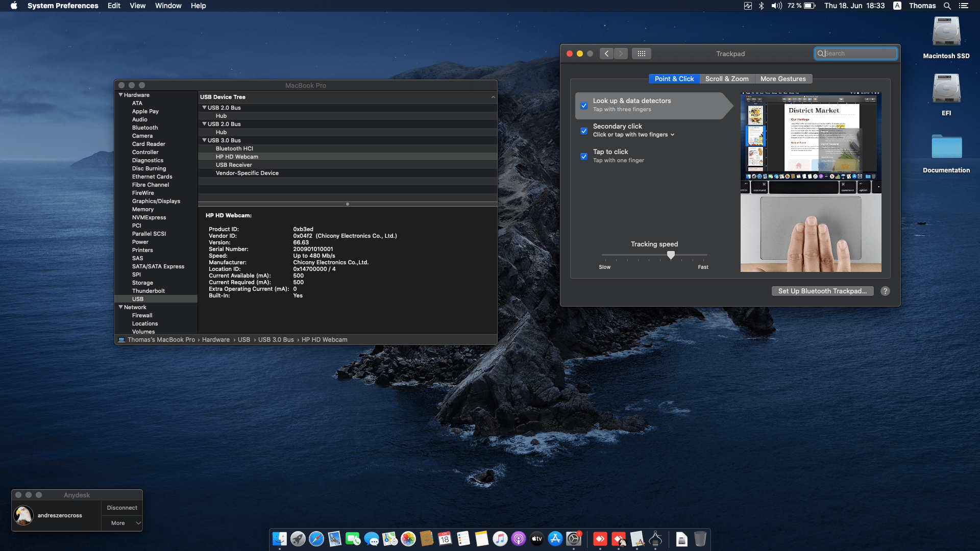
Task: Open the Trash in the dock
Action: (700, 539)
